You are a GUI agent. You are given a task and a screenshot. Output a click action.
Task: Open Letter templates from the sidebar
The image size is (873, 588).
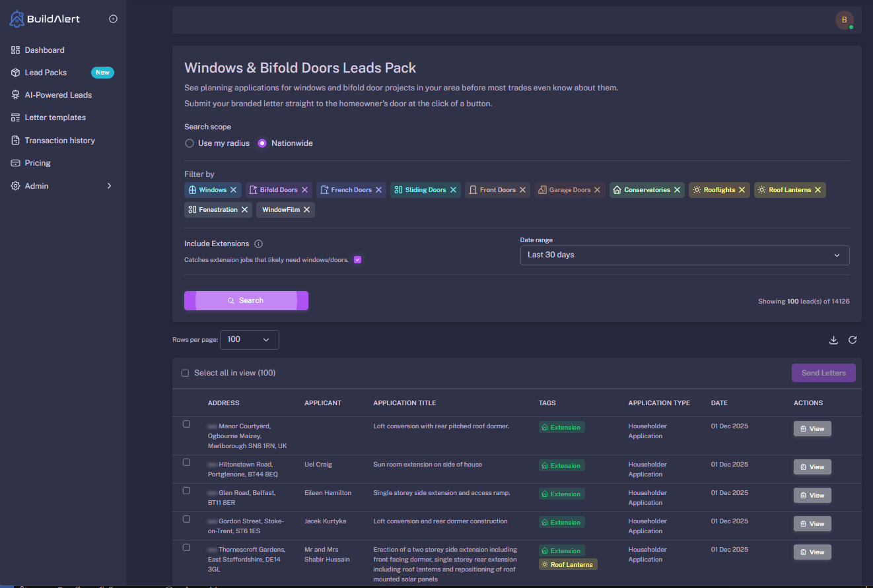[x=55, y=117]
